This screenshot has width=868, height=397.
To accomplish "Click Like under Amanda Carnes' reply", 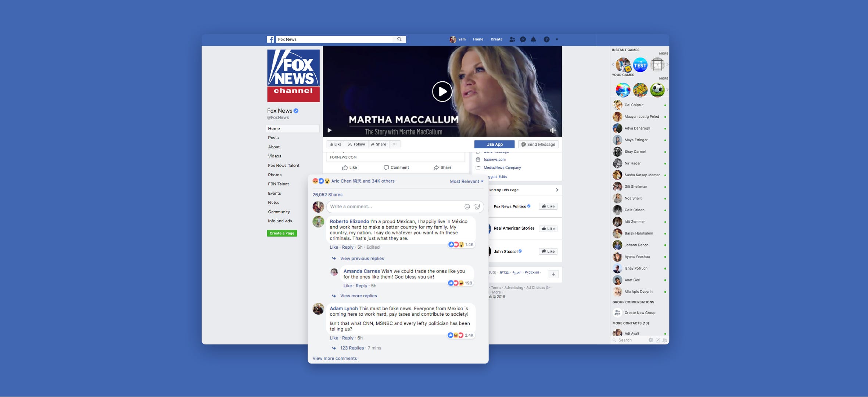I will pyautogui.click(x=348, y=286).
